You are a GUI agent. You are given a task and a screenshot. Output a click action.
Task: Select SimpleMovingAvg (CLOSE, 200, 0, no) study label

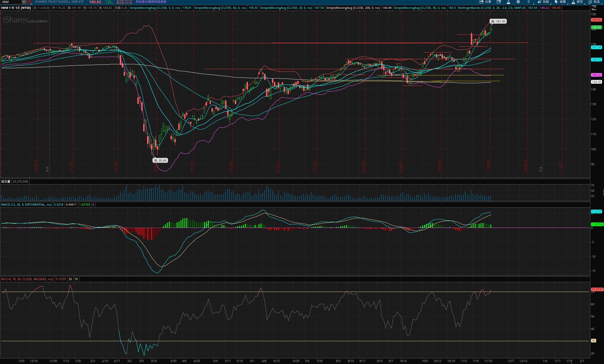[353, 8]
